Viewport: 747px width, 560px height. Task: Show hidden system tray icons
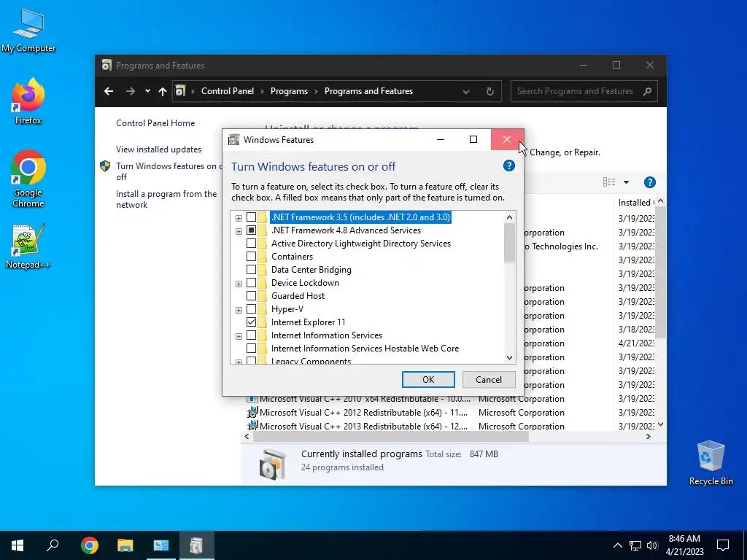(x=617, y=545)
